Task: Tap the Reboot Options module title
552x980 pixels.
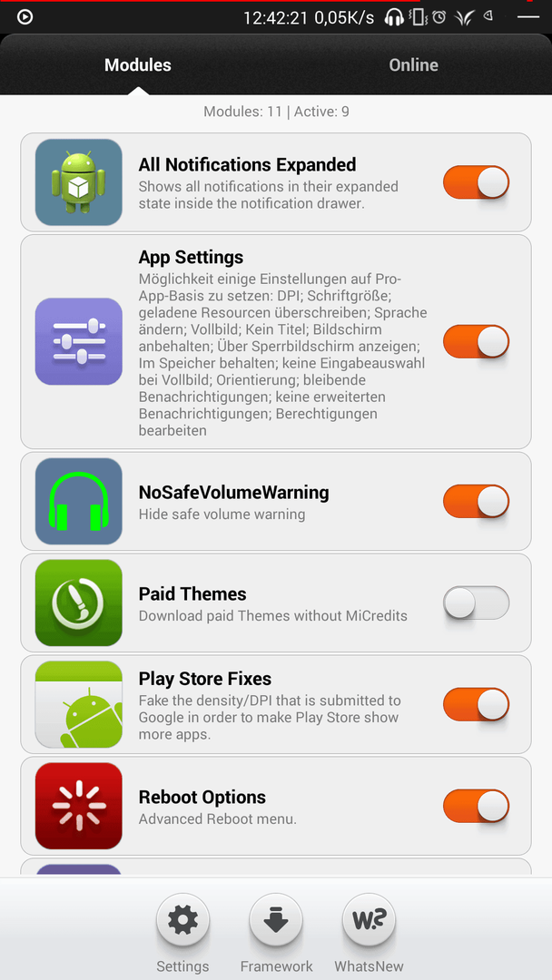Action: (202, 798)
